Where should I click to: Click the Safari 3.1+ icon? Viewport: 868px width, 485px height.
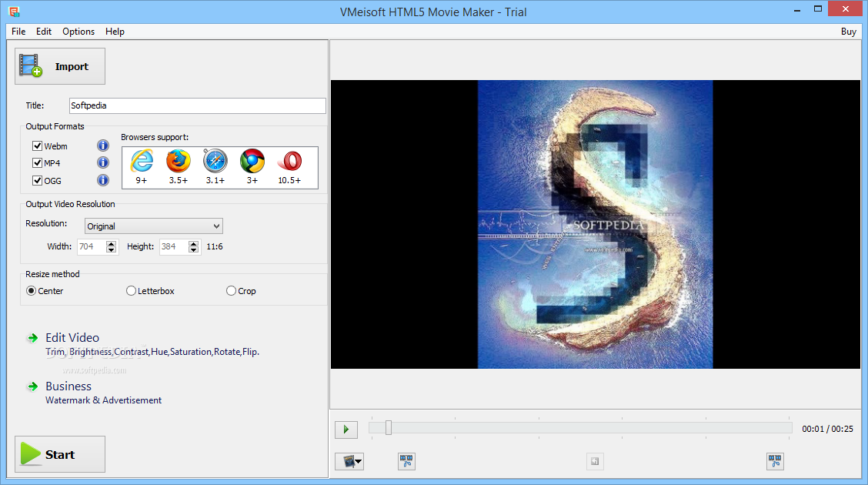click(x=215, y=161)
